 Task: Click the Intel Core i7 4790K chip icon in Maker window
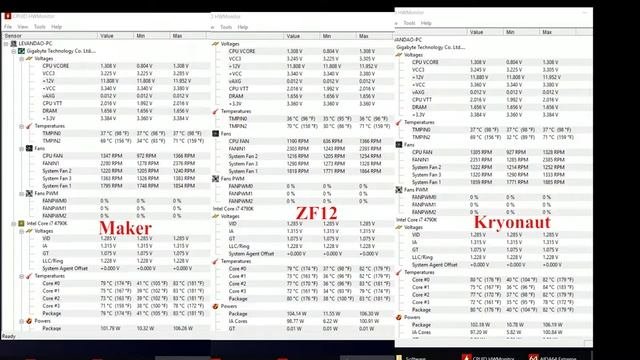point(21,224)
